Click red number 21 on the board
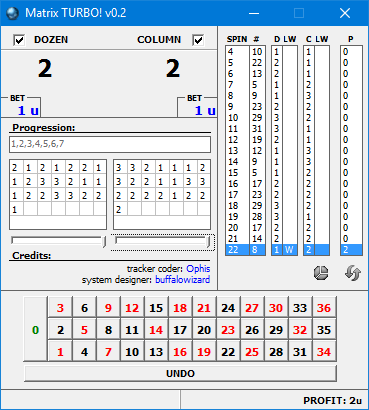The image size is (369, 410). tap(204, 308)
